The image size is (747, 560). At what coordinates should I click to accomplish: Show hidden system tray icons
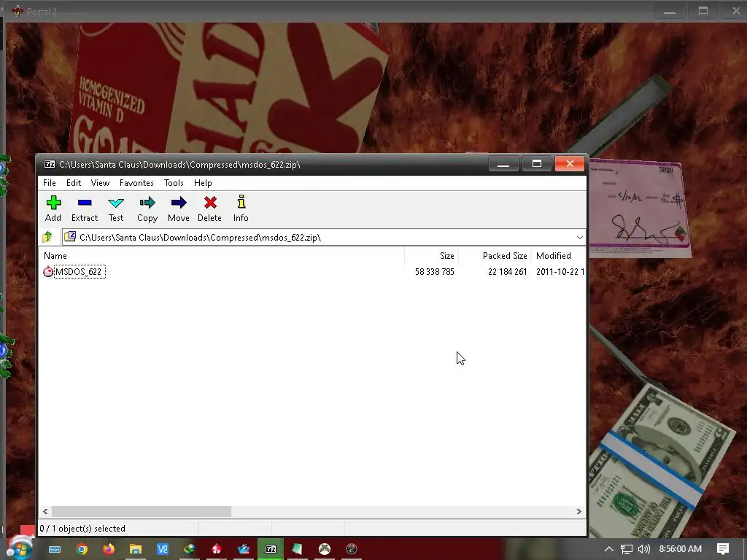(609, 549)
